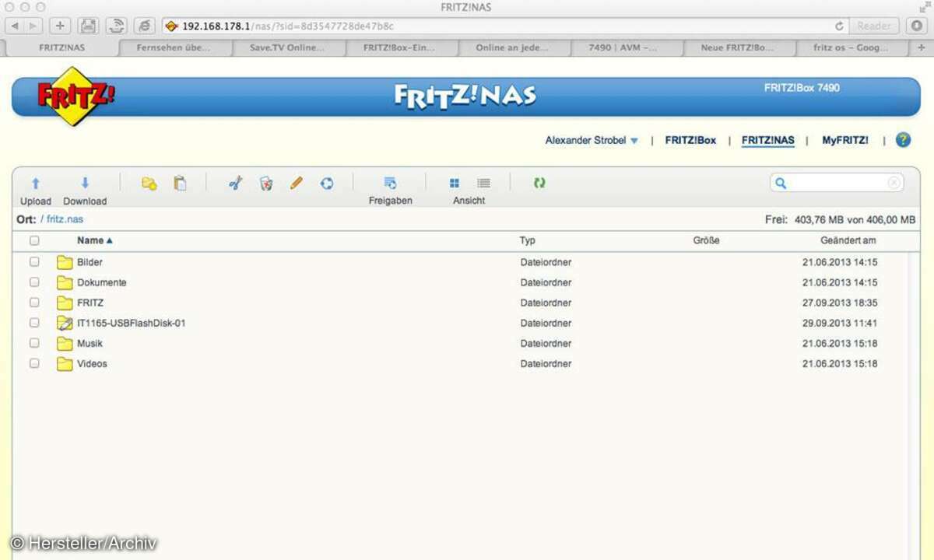Click the Bilder folder icon
This screenshot has height=560, width=934.
point(65,263)
